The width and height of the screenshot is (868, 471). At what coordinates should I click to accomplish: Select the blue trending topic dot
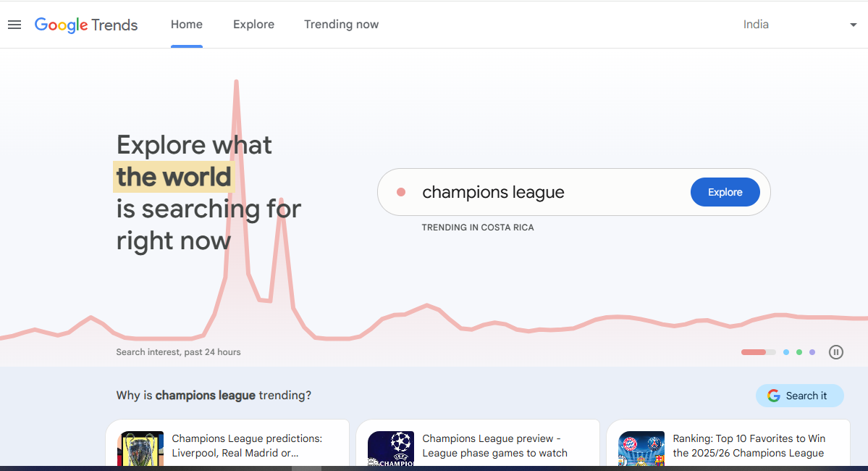tap(785, 351)
